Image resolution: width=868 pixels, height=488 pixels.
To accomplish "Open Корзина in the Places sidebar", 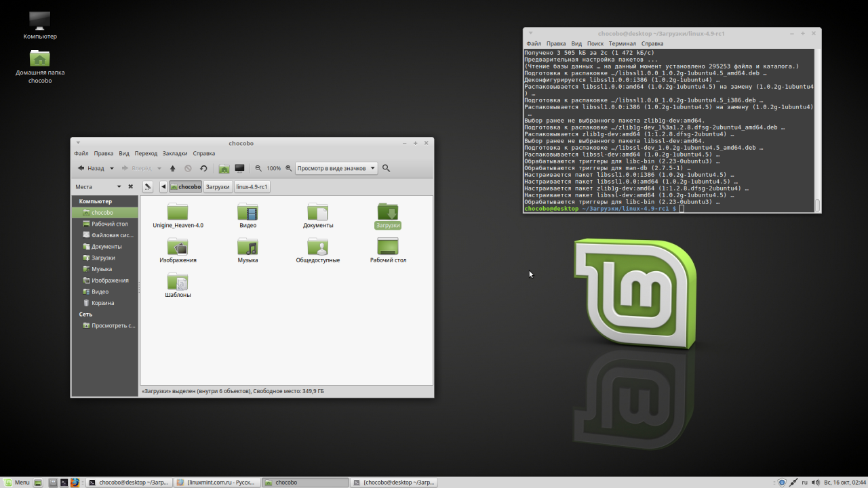I will point(105,303).
